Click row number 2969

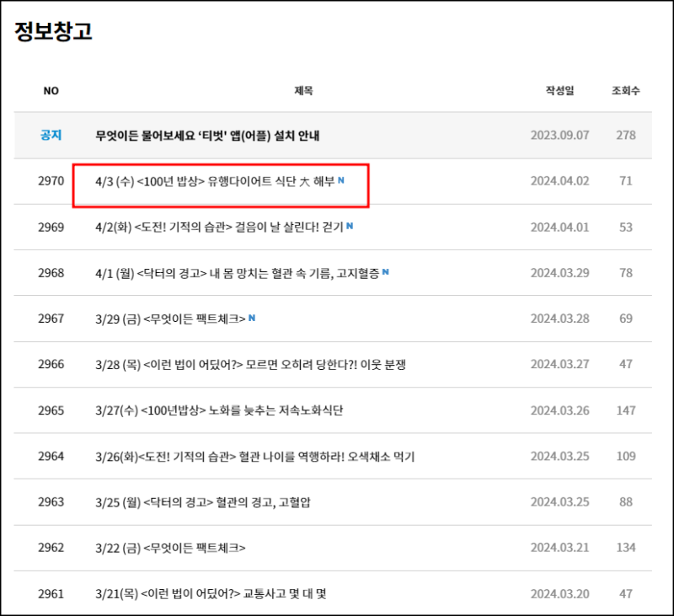[51, 227]
